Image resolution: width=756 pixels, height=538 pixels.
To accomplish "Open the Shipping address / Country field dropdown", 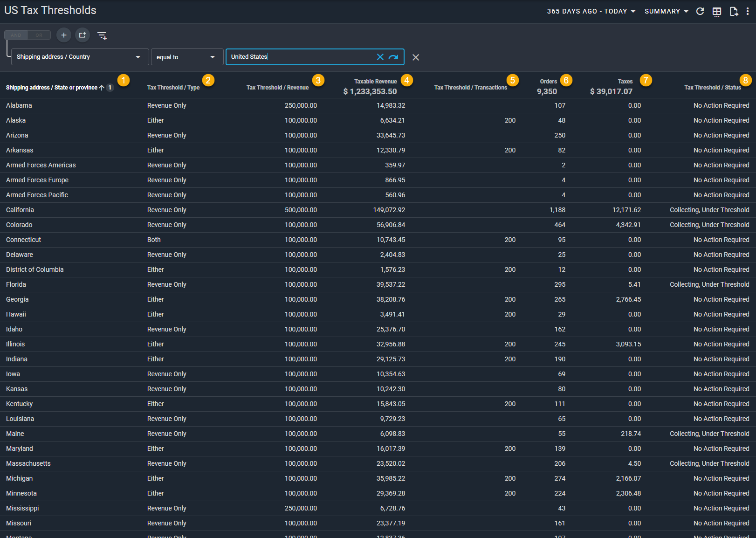I will [79, 57].
